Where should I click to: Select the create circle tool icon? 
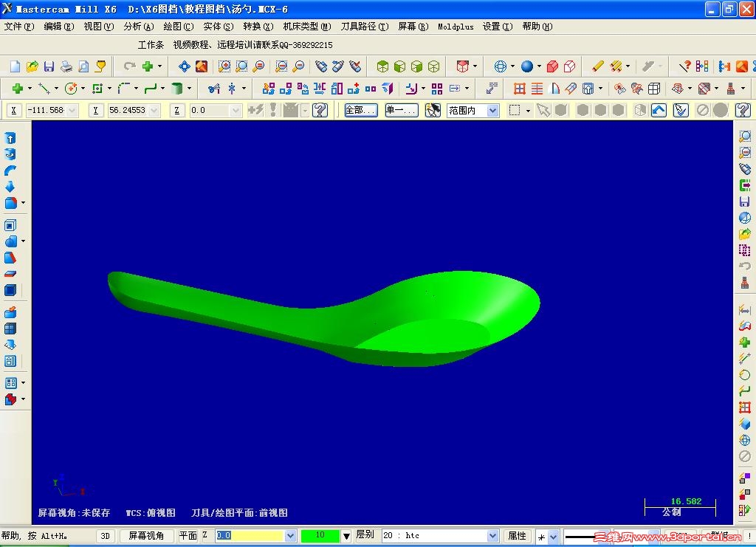click(x=71, y=88)
